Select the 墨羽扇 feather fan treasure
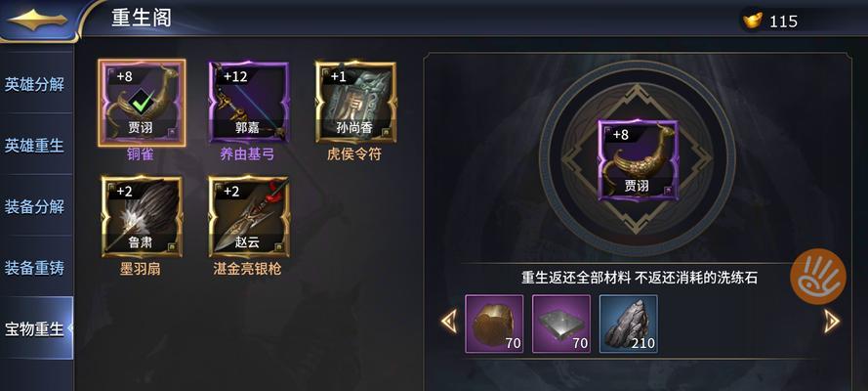 (x=142, y=217)
